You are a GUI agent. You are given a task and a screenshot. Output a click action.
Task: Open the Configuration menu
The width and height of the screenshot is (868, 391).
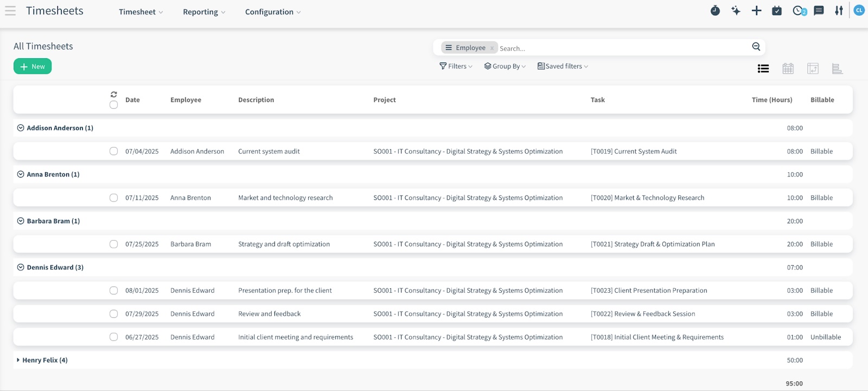(272, 12)
